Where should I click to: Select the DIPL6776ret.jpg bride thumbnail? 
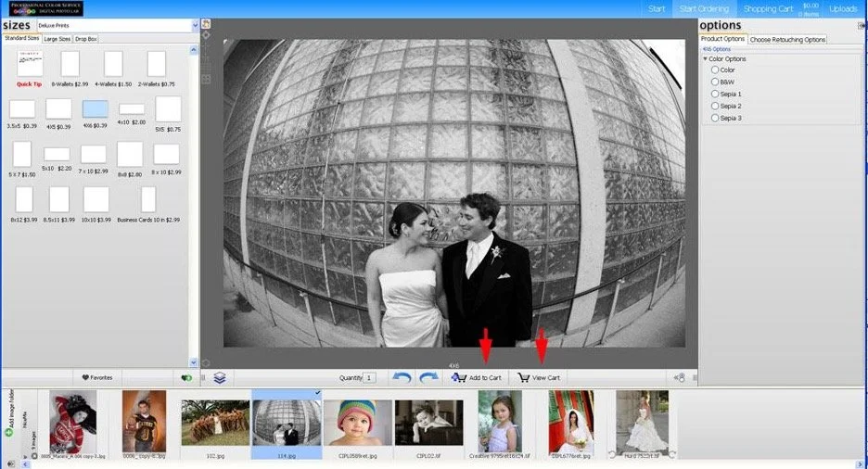570,422
